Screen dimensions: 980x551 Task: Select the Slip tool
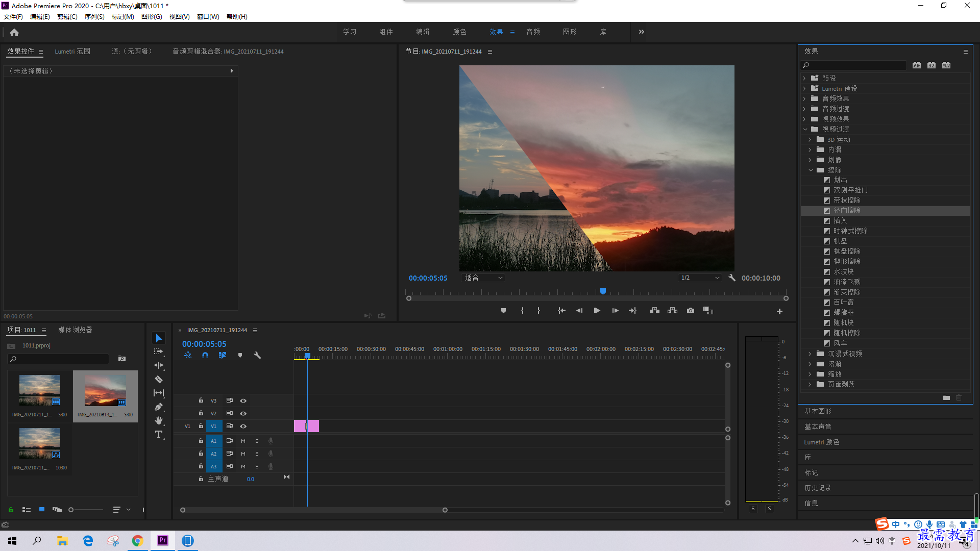pyautogui.click(x=159, y=393)
